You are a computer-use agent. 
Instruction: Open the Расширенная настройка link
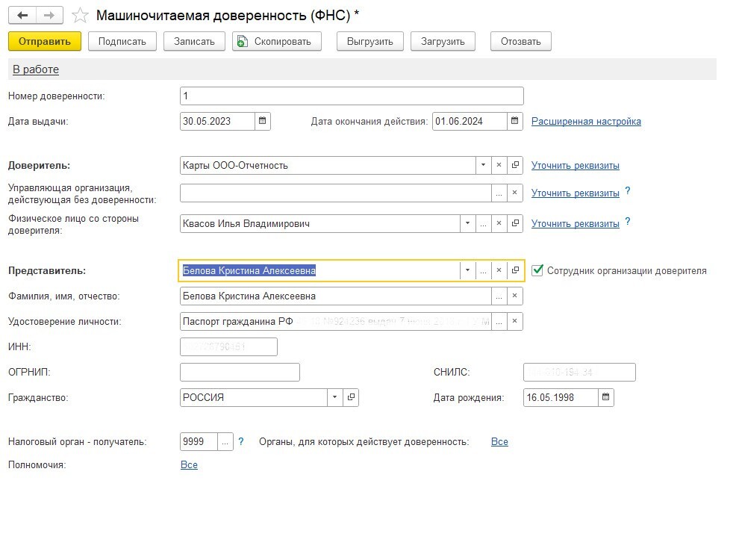click(586, 121)
